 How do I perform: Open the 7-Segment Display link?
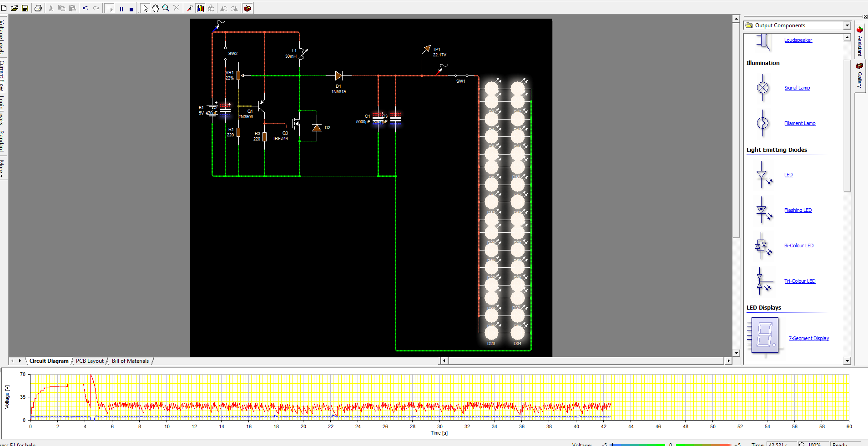[809, 338]
